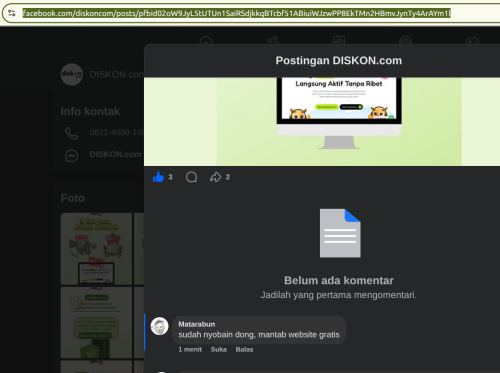Click the site settings icon in address bar
500x373 pixels.
tap(12, 13)
